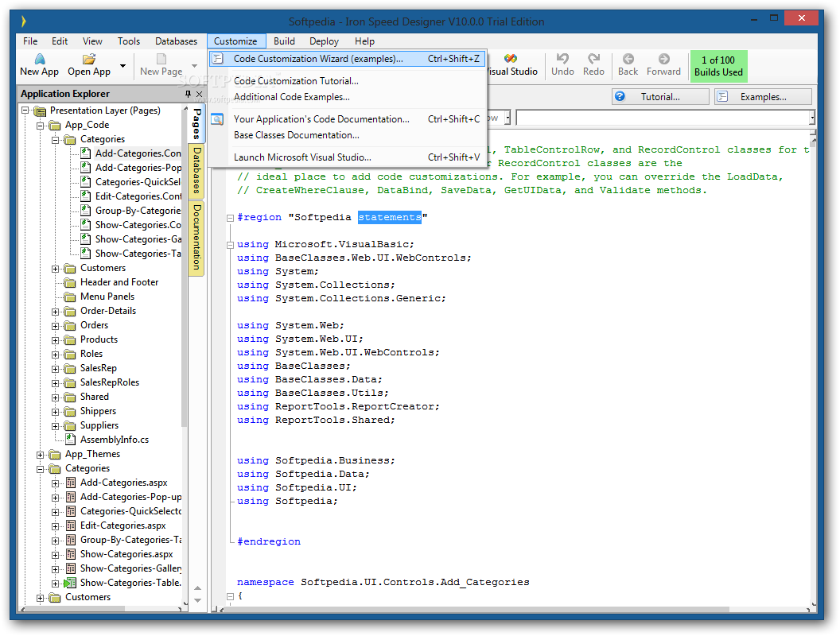Open the New Page dropdown arrow
This screenshot has width=840, height=636.
[x=194, y=65]
